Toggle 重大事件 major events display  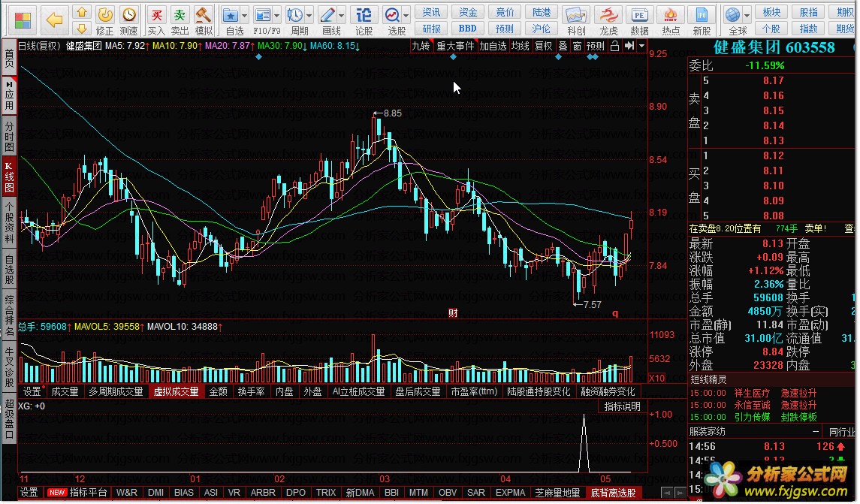(x=455, y=46)
